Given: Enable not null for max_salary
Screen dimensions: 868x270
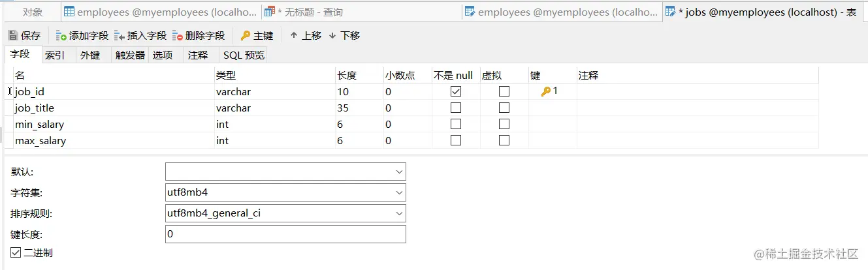Looking at the screenshot, I should [456, 141].
